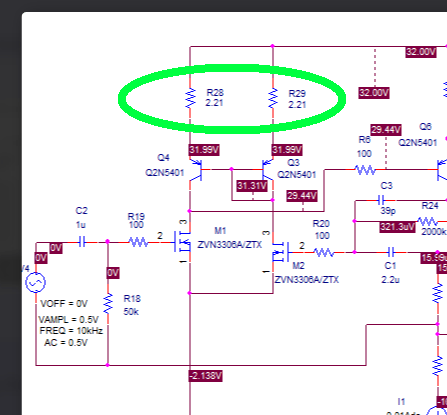The height and width of the screenshot is (415, 447).
Task: Click the 1u capacitor value
Action: pos(81,225)
